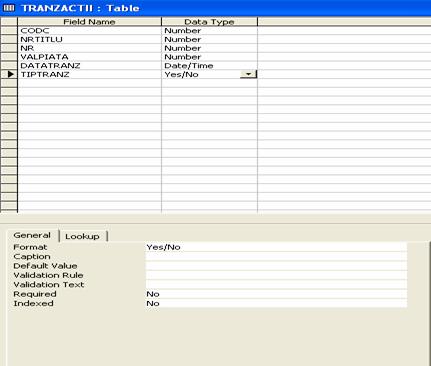This screenshot has height=366, width=431.
Task: Click the Required property field showing No
Action: 276,294
